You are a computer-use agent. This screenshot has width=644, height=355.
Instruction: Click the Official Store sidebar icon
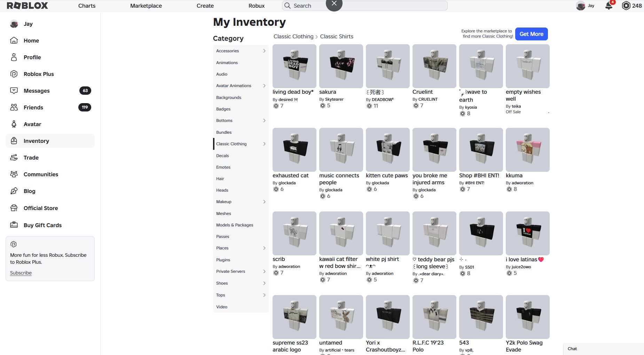coord(14,208)
